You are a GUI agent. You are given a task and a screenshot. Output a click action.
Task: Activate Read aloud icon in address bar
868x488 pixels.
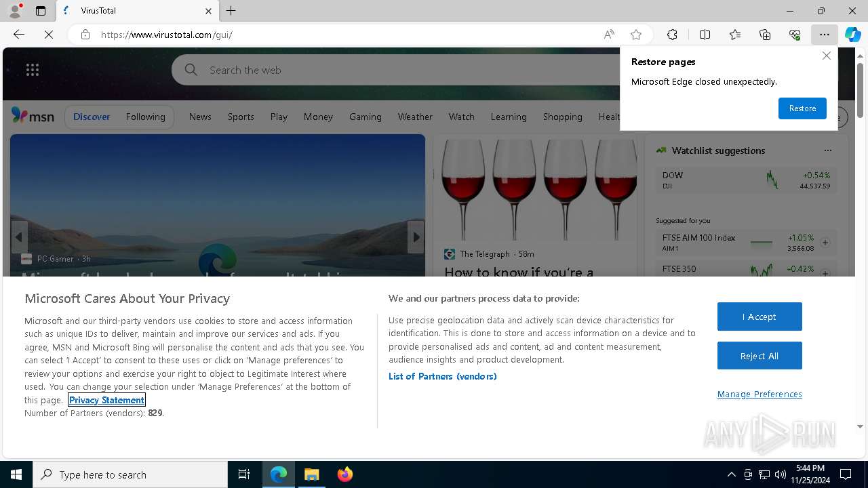(x=609, y=35)
